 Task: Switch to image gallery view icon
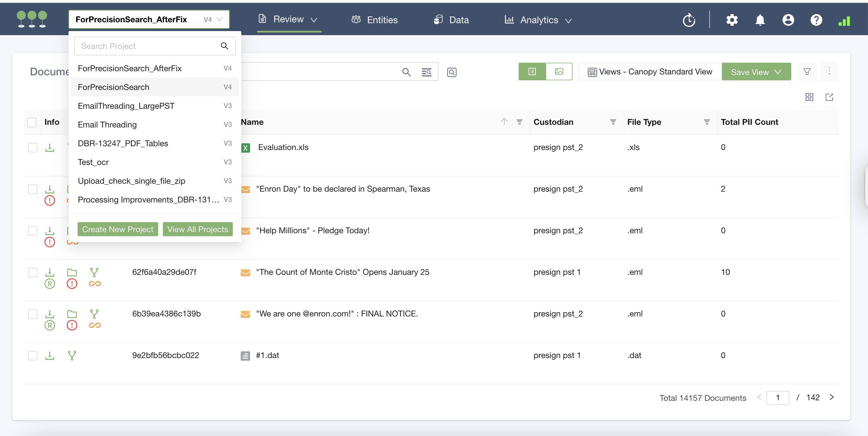pyautogui.click(x=559, y=71)
